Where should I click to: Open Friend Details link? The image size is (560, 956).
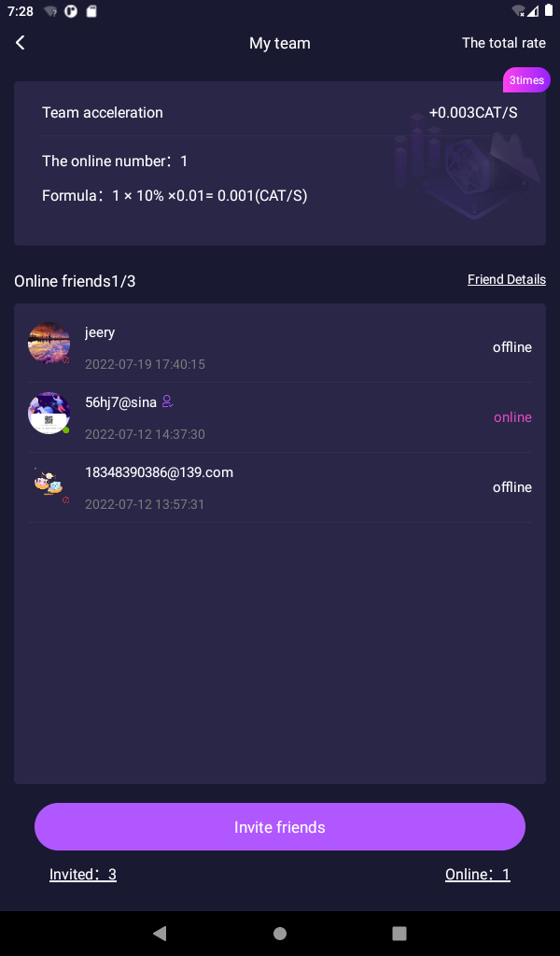[x=507, y=279]
